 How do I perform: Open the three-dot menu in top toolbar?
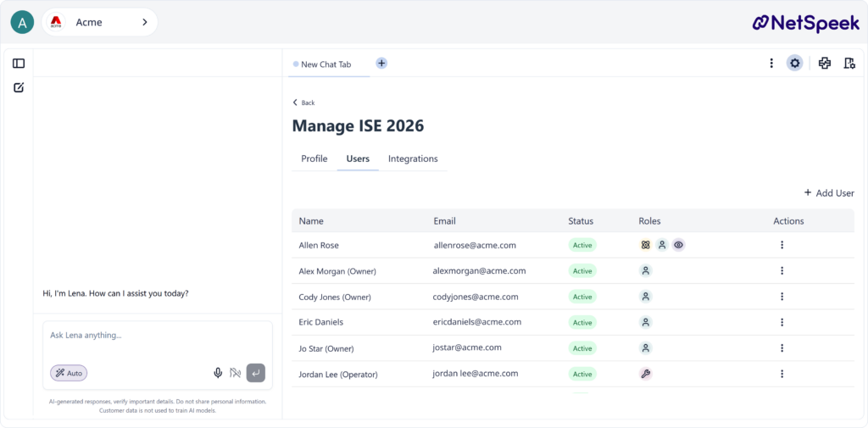click(771, 64)
